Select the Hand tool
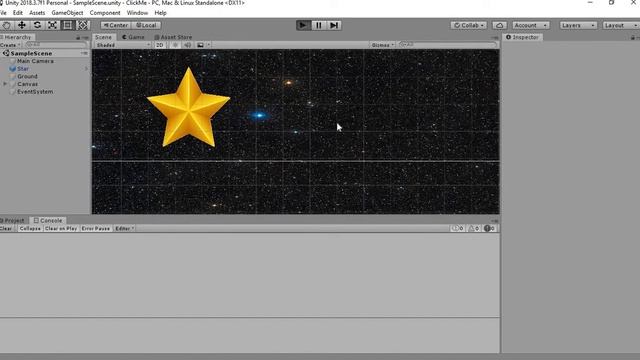 (x=7, y=25)
